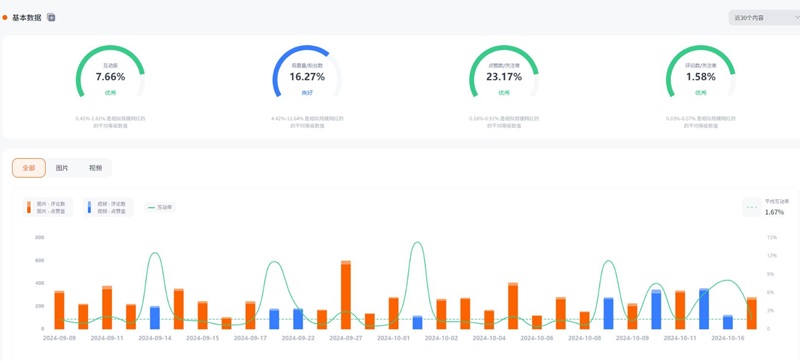Select the orange bar above 2024-10-04
The height and width of the screenshot is (361, 800).
489,320
